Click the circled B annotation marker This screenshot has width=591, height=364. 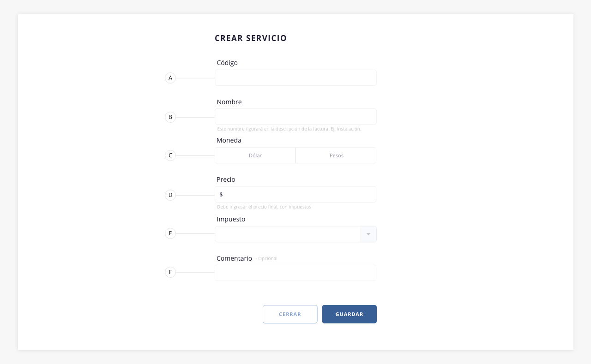pos(170,117)
